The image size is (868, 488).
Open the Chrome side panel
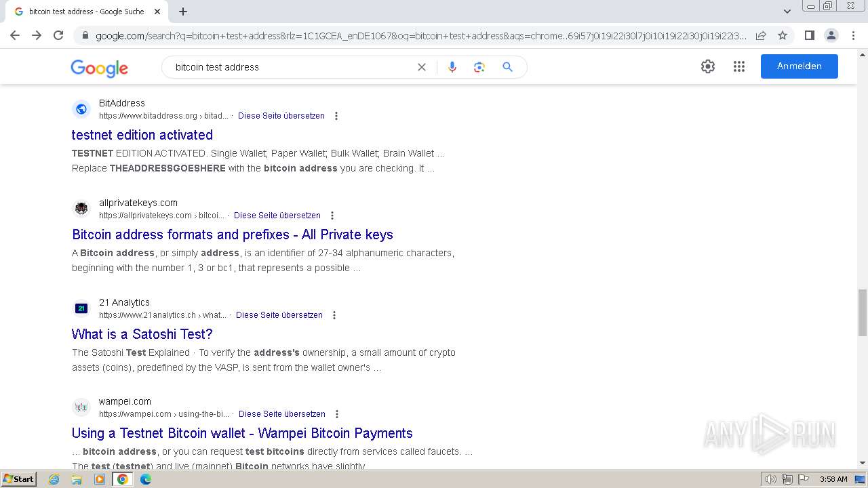pos(809,35)
